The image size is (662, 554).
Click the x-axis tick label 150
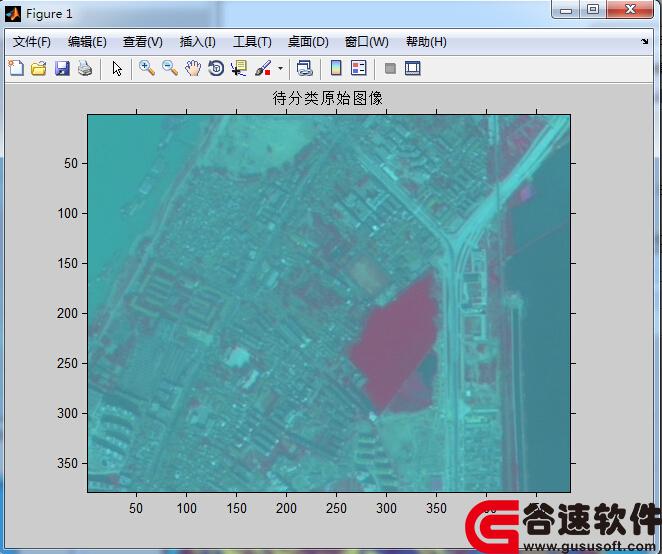[x=236, y=508]
